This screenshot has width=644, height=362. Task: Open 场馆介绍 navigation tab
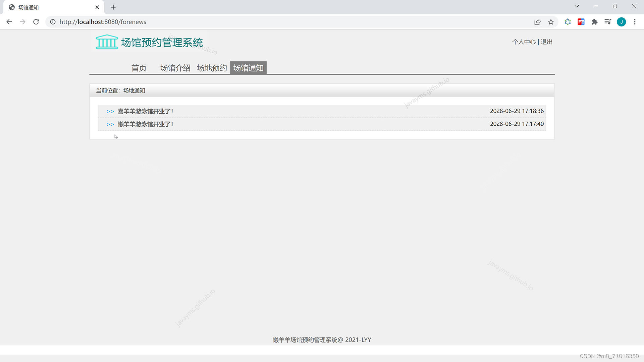[175, 68]
